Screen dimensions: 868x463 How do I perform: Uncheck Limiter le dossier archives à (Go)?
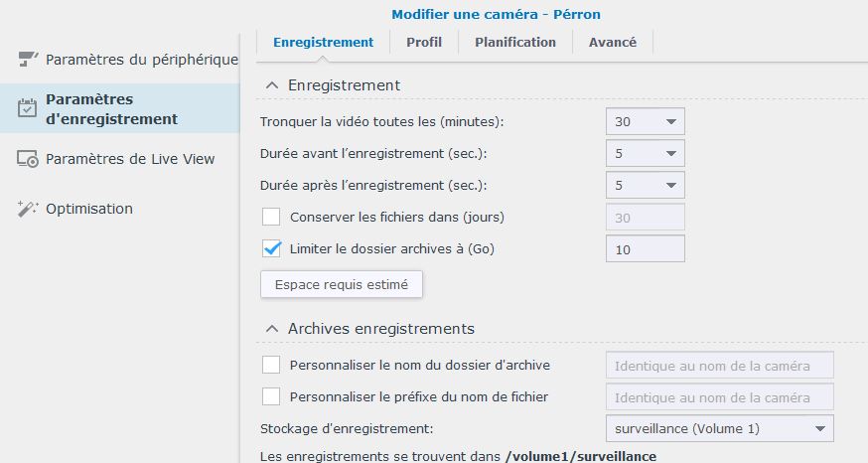coord(271,248)
